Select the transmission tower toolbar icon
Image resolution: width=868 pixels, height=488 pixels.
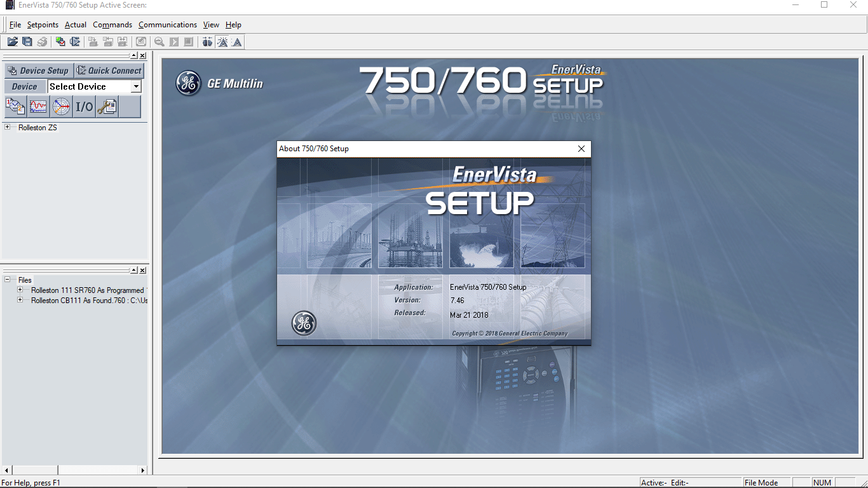coord(223,41)
